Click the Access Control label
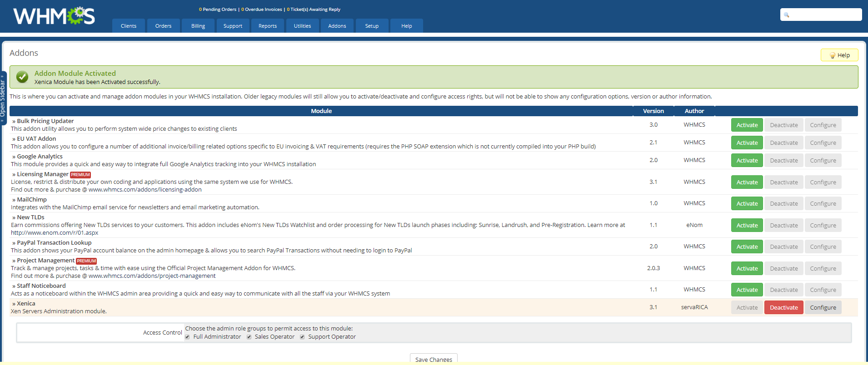868x365 pixels. tap(162, 333)
